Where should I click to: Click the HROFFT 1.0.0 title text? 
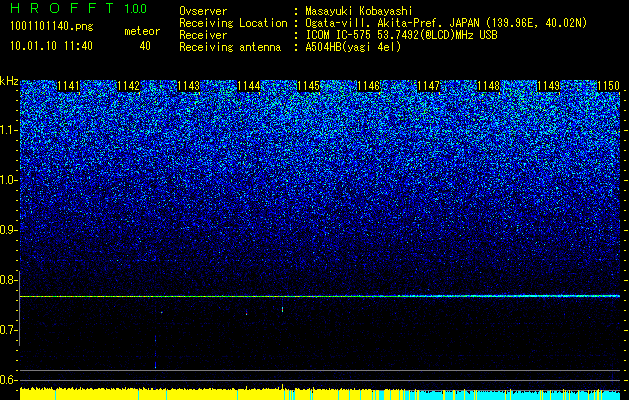tap(78, 8)
